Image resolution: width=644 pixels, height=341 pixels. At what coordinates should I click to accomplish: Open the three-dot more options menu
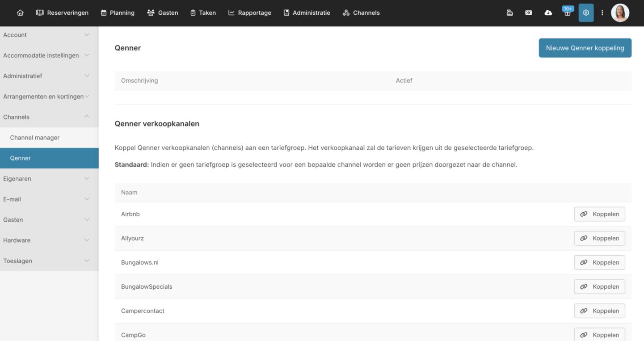click(x=602, y=13)
